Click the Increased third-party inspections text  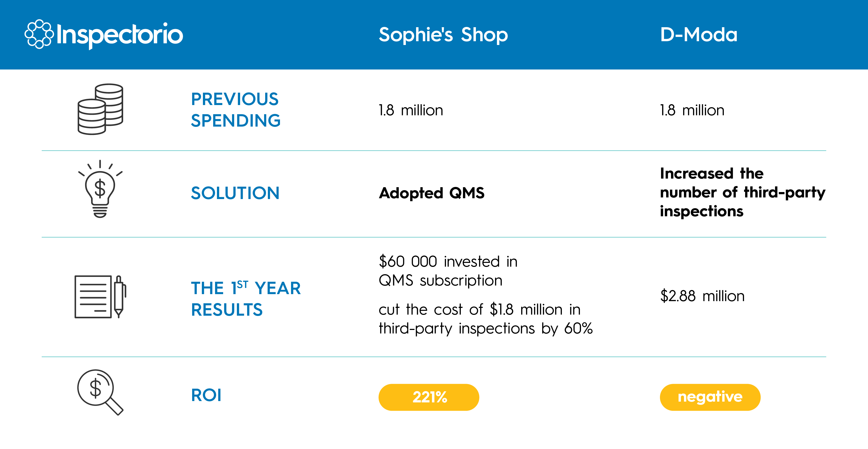pos(743,192)
